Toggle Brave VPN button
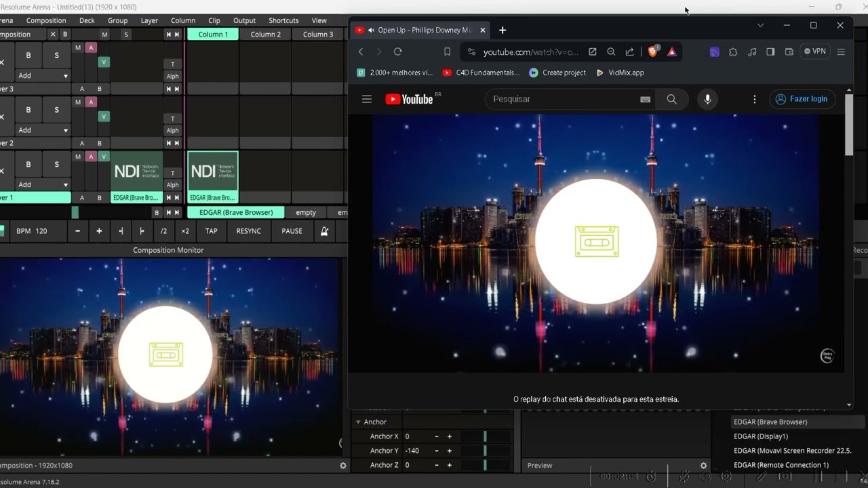The height and width of the screenshot is (488, 868). pos(815,52)
